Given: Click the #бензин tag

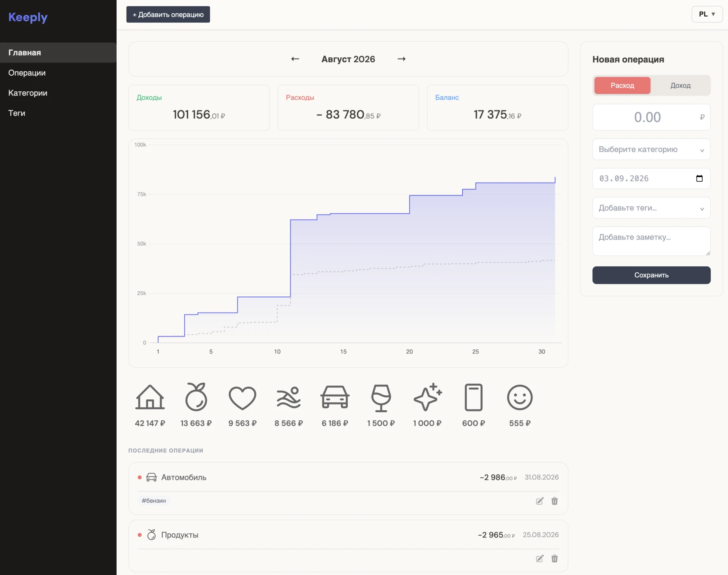Looking at the screenshot, I should click(154, 501).
